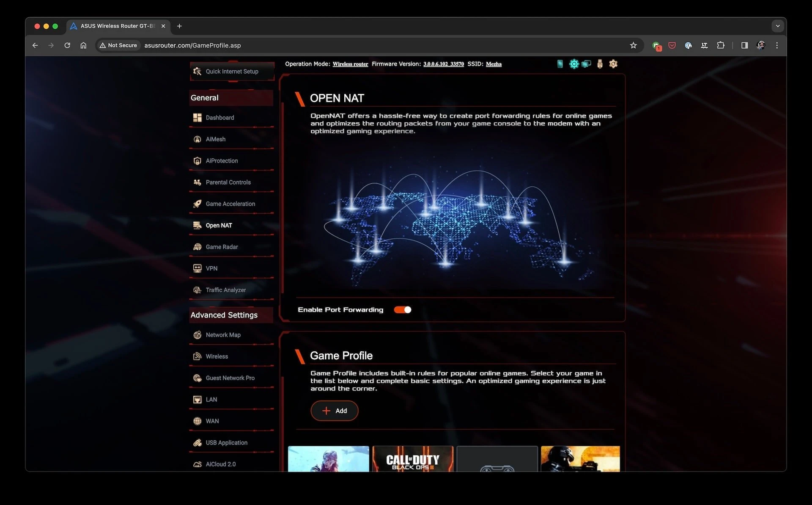
Task: Click the Not Secure site info chip
Action: pos(118,45)
